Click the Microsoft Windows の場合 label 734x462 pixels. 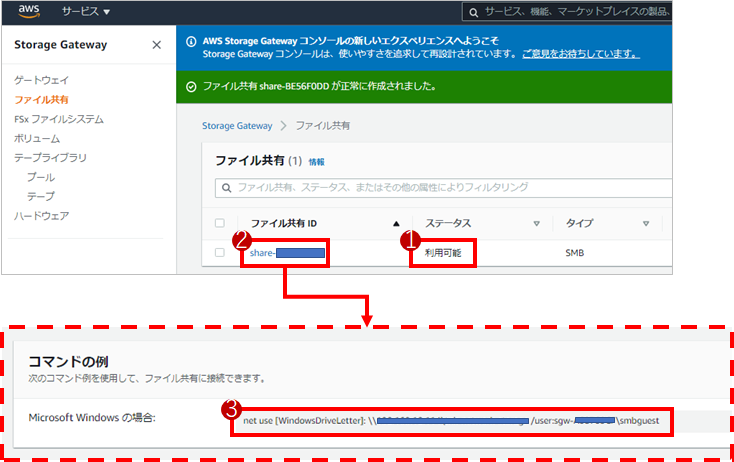click(x=92, y=418)
